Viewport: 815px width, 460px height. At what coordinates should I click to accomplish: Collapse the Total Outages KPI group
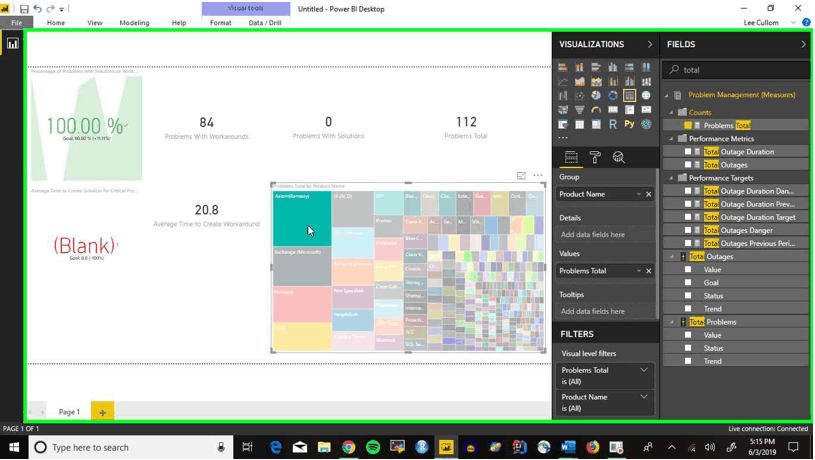[672, 256]
